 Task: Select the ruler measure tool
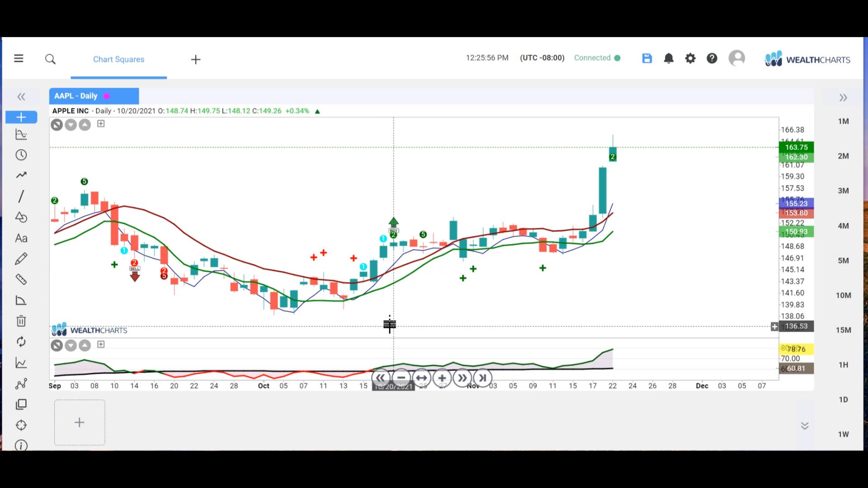(x=21, y=280)
